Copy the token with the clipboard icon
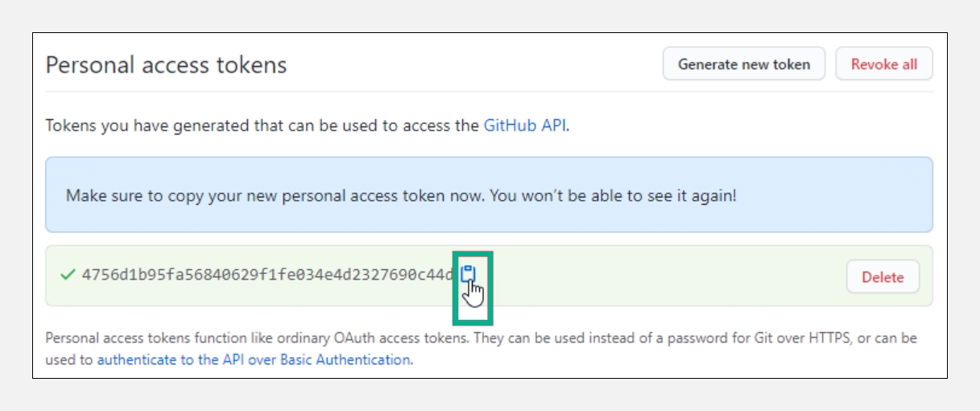 pos(468,275)
